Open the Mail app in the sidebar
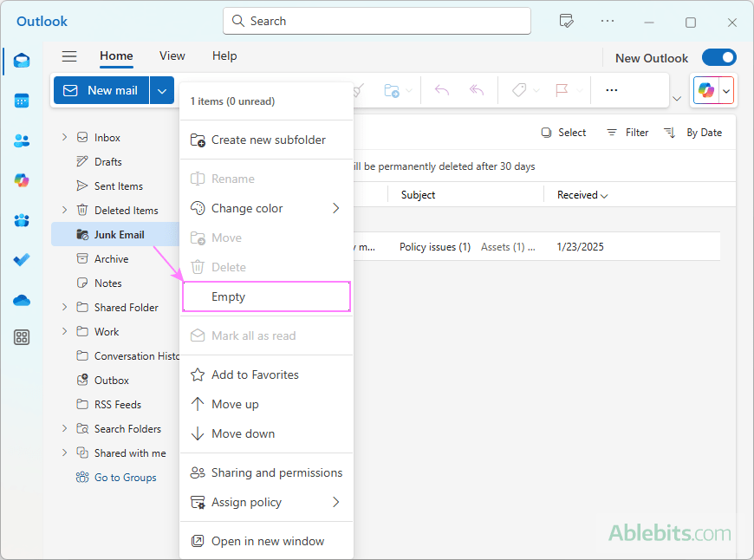Viewport: 754px width, 560px height. tap(22, 61)
